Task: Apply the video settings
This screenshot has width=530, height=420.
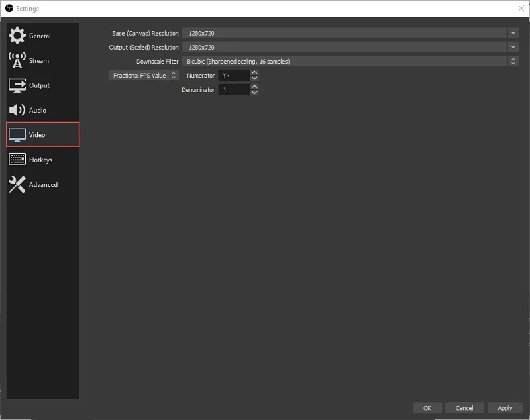Action: click(505, 408)
